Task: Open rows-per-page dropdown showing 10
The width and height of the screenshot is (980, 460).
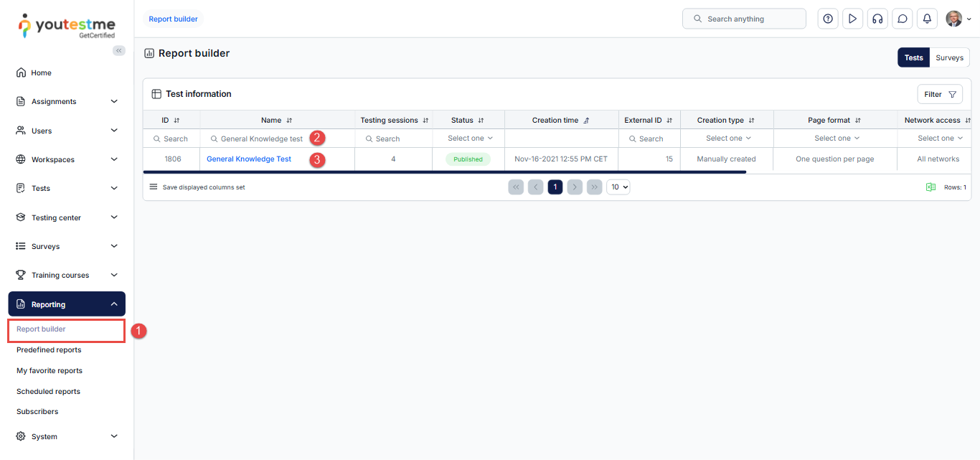Action: click(x=618, y=187)
